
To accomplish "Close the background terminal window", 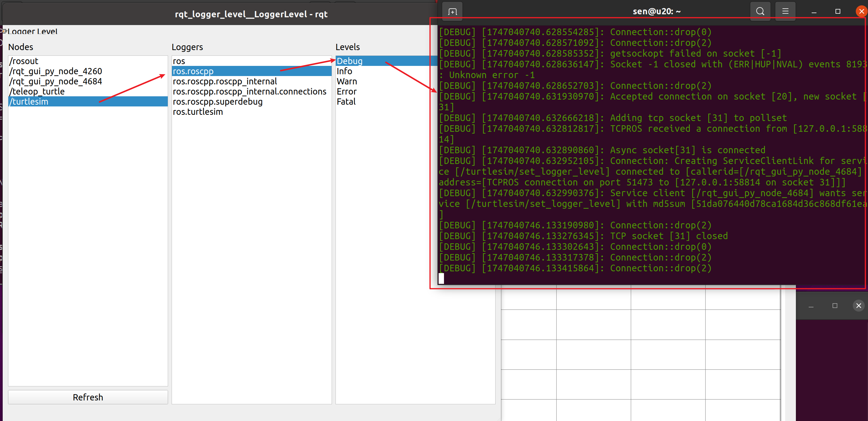I will point(858,306).
